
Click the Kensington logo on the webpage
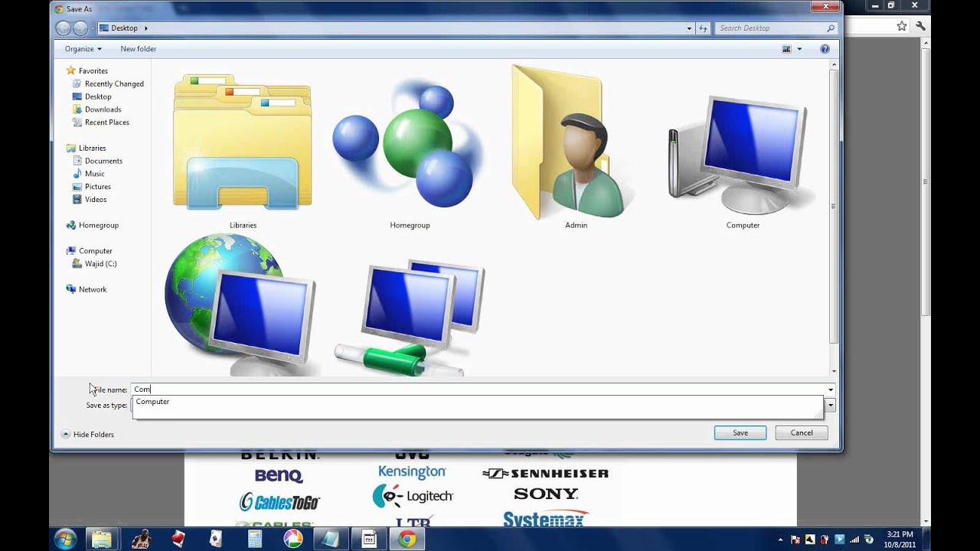(x=412, y=471)
